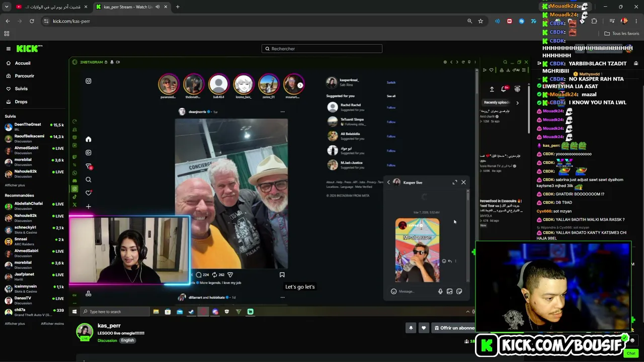Viewport: 644px width, 362px height.
Task: Open the zoom magnifier in address bar
Action: tap(470, 21)
